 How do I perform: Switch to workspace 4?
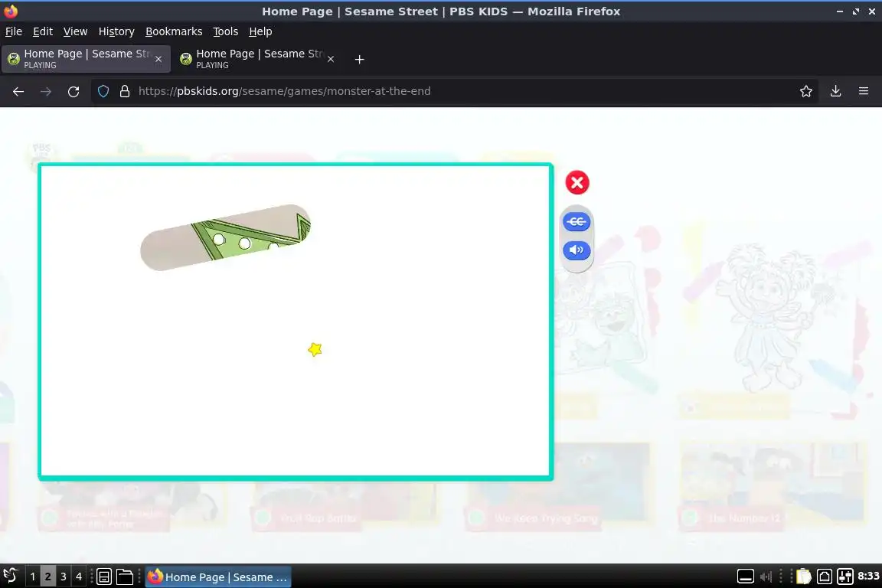pos(79,577)
